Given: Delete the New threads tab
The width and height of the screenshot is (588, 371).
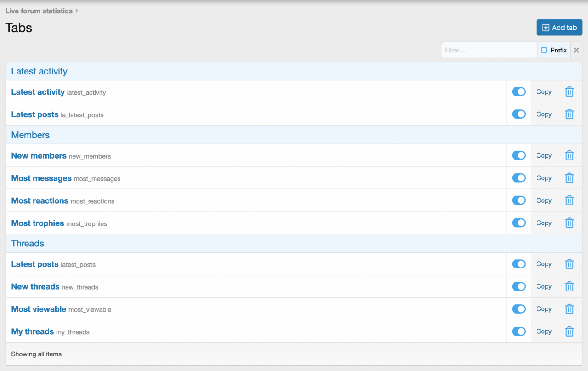Looking at the screenshot, I should [x=569, y=286].
